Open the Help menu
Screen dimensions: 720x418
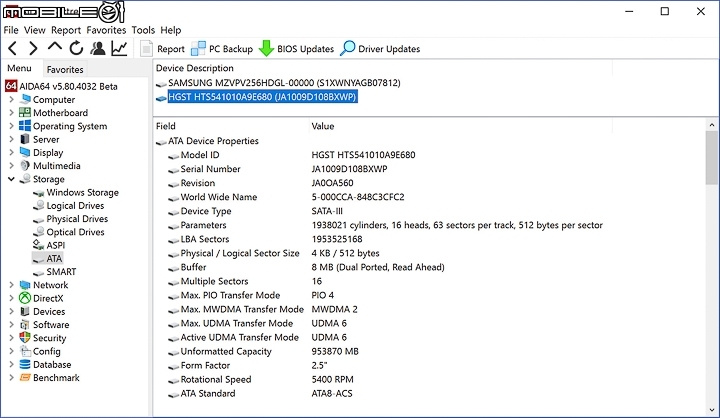point(171,30)
